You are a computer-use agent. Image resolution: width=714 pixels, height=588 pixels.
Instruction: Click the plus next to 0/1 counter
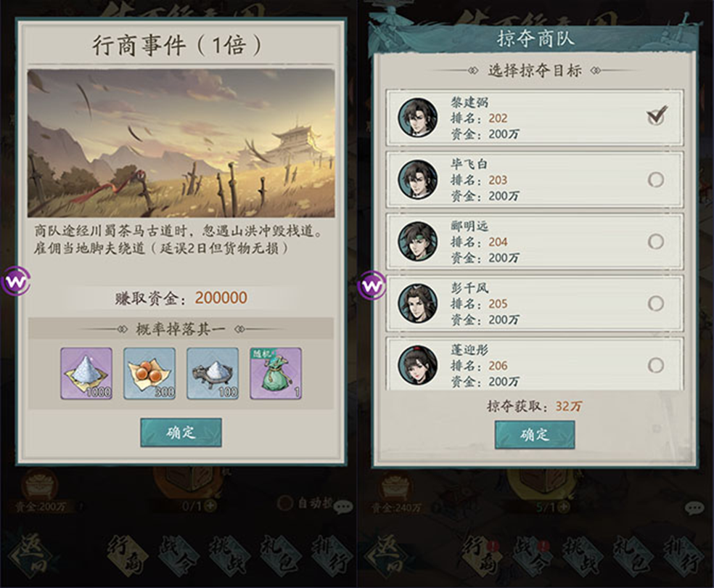[x=210, y=505]
